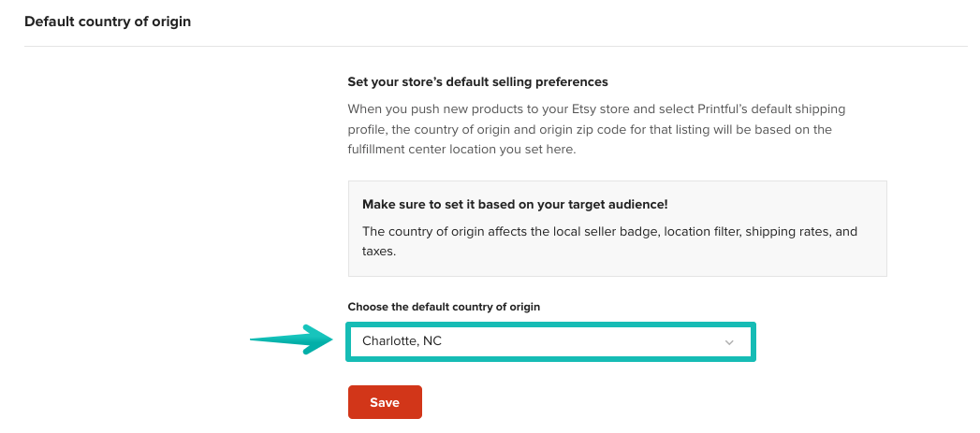Click the chevron arrow in the dropdown
This screenshot has width=980, height=433.
[x=729, y=342]
